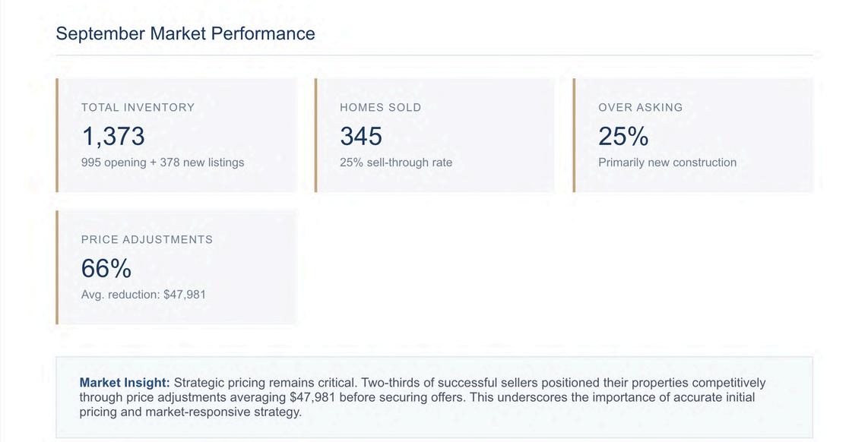Click the 'Avg. reduction: $47,981' subtitle

[144, 295]
